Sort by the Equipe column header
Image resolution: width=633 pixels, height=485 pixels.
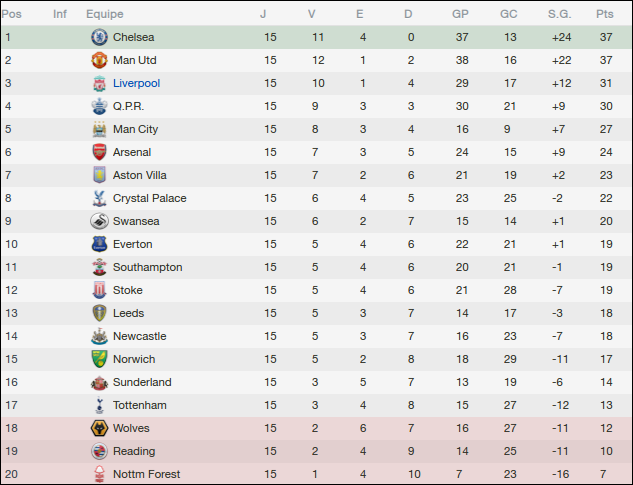tap(105, 14)
